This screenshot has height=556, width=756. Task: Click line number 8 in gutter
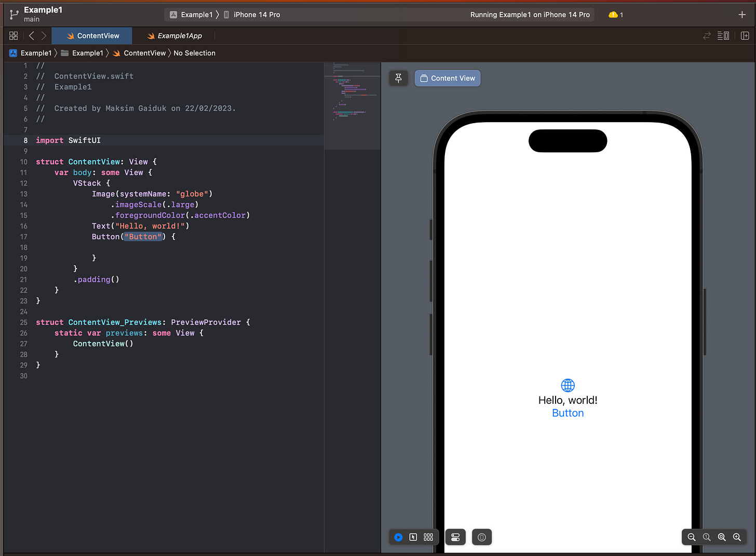pos(25,140)
